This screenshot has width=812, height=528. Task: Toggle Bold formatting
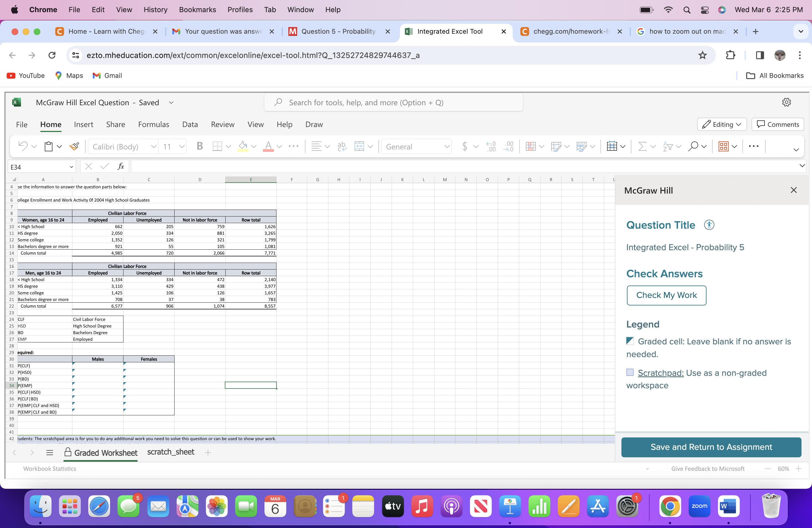click(x=200, y=146)
